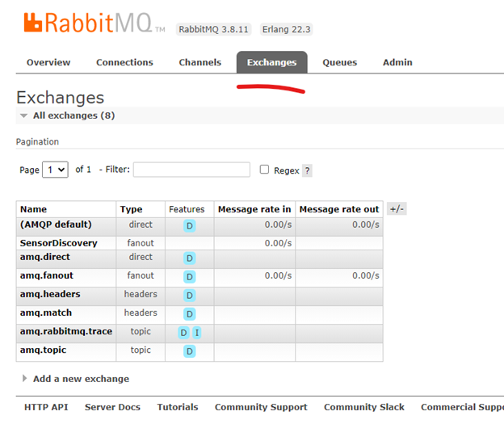Click the D feature badge for amq.direct
Screen dimensions: 504x424
pyautogui.click(x=189, y=258)
